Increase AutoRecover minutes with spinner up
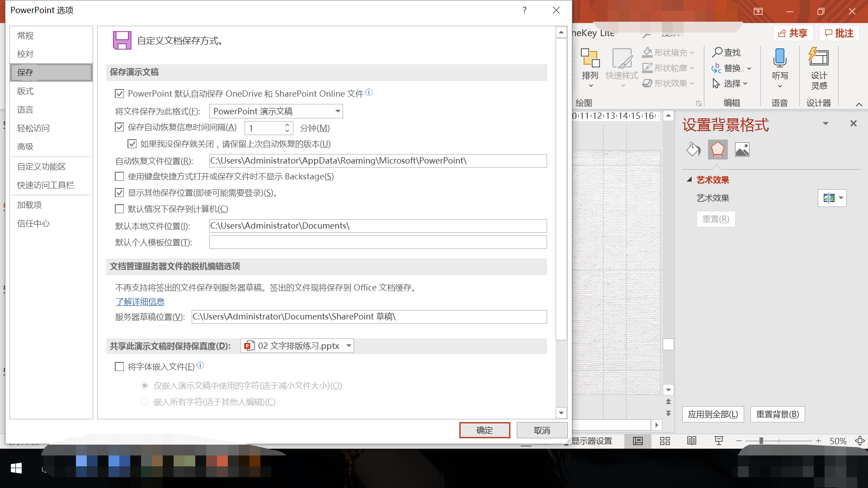The height and width of the screenshot is (488, 868). point(287,125)
